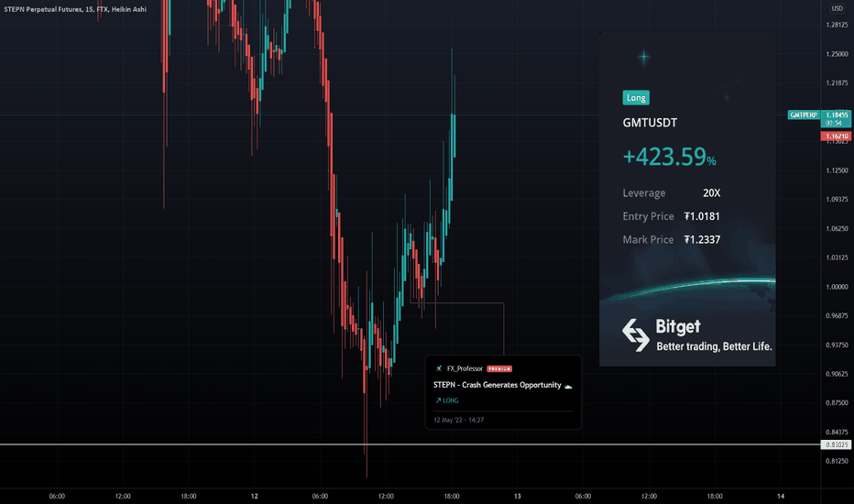
Task: Click the Mark Price value 1.2337
Action: [x=702, y=240]
